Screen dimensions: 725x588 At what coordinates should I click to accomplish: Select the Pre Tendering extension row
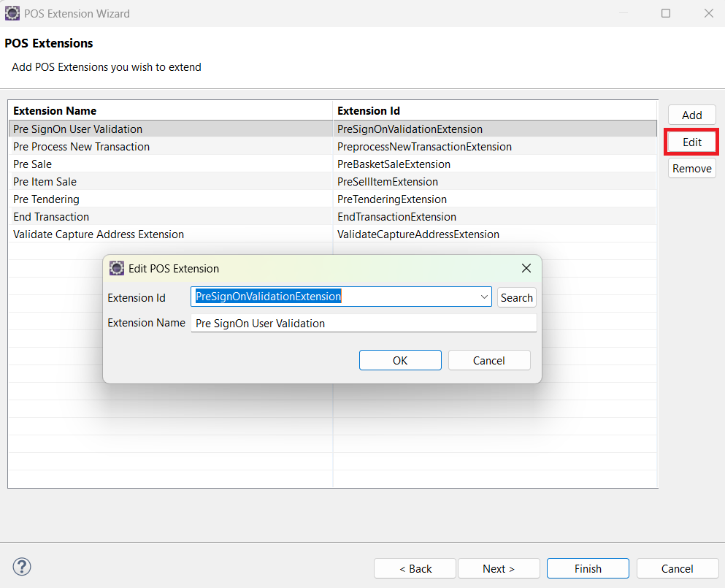click(x=47, y=199)
